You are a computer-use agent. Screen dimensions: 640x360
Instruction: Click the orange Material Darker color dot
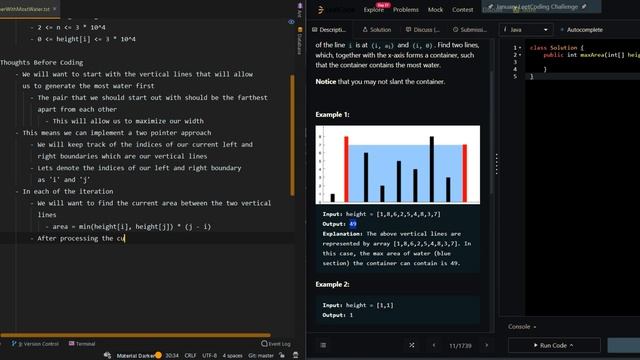tap(158, 355)
